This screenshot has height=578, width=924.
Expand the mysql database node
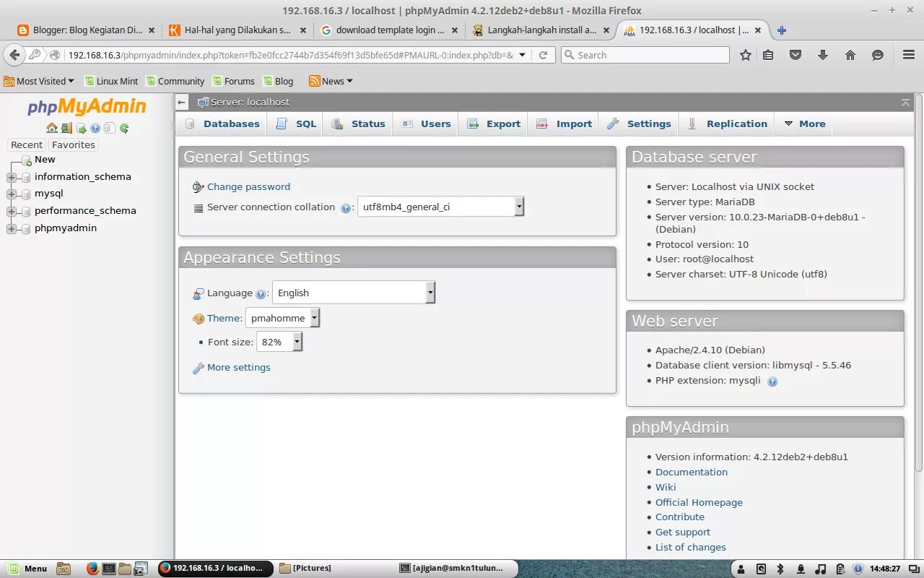tap(11, 194)
